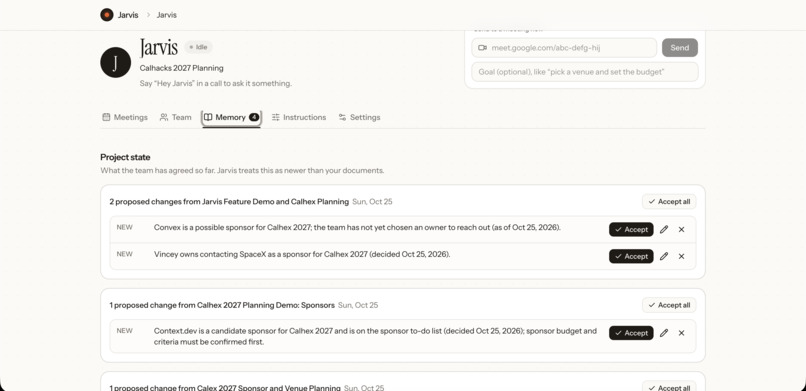Click text 'Convex is a possible sponsor'
The image size is (806, 391).
pyautogui.click(x=203, y=227)
